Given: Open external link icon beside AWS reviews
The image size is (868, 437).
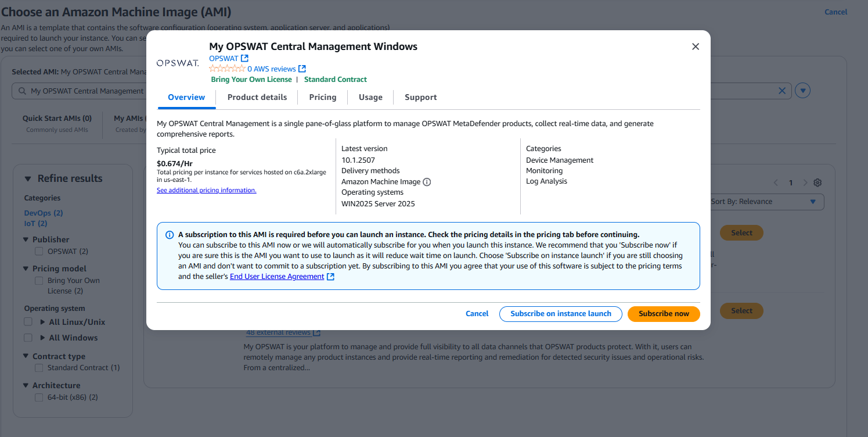Looking at the screenshot, I should (x=302, y=69).
